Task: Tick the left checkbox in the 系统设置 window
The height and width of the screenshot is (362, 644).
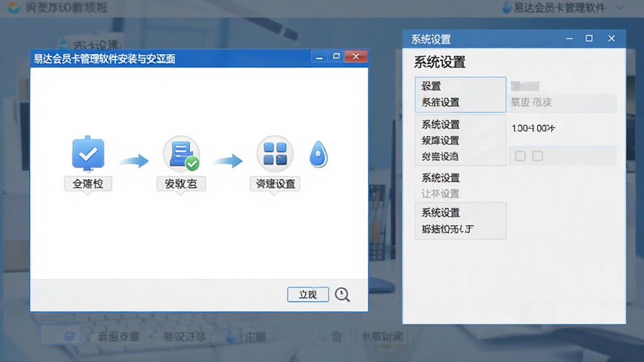Action: tap(520, 156)
